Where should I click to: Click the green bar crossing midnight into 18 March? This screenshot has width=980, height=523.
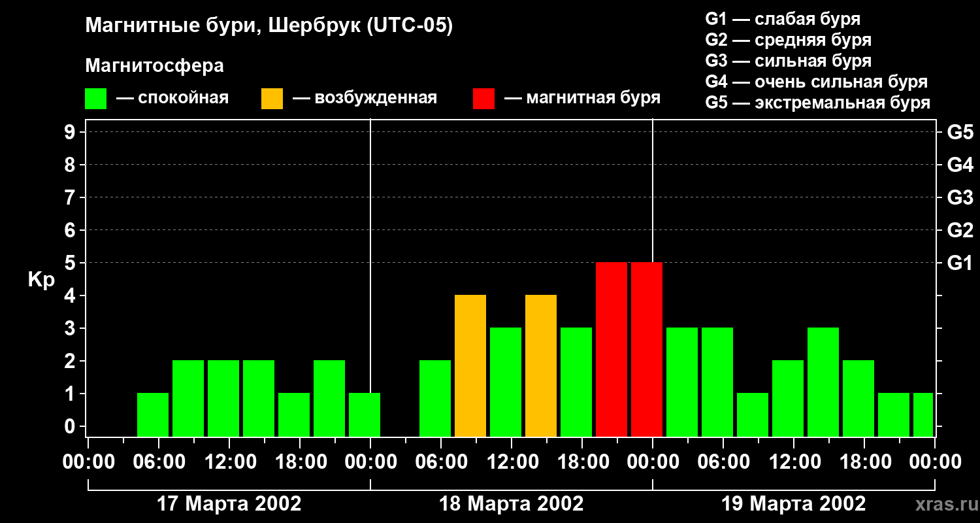click(x=365, y=414)
